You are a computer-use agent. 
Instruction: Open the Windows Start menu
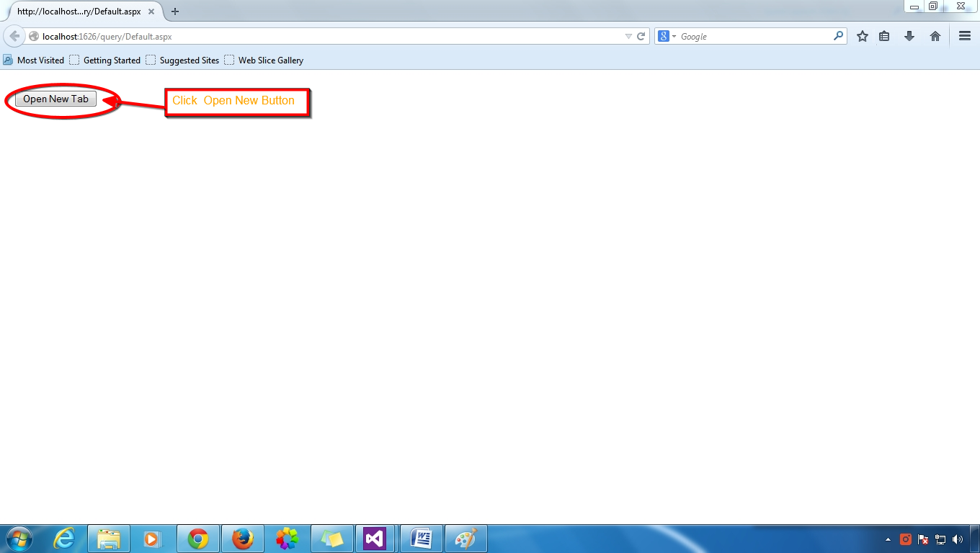(18, 539)
